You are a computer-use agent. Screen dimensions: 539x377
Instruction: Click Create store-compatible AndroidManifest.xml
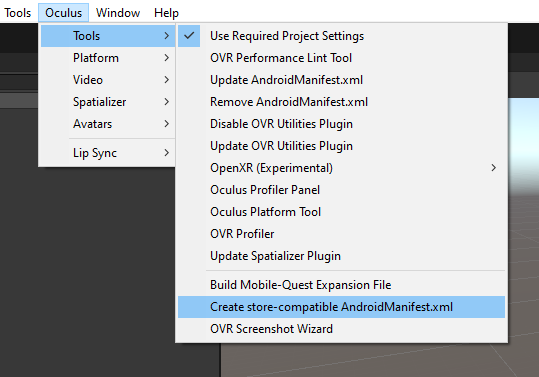tap(341, 307)
